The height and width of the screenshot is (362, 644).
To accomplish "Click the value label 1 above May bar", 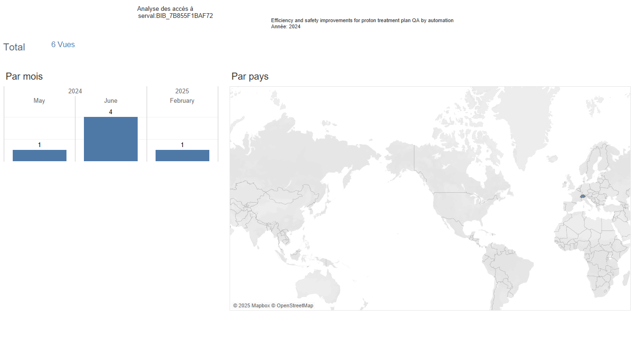I will 40,145.
